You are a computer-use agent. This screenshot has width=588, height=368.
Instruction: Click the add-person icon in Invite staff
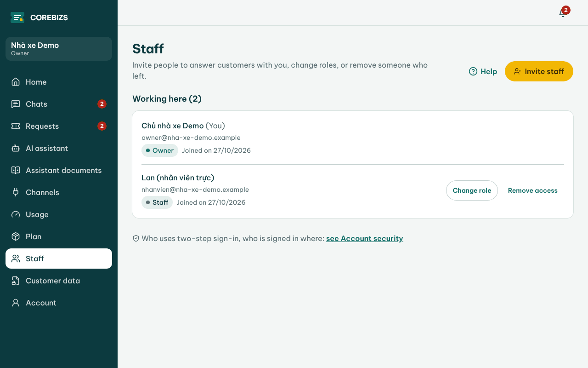pos(518,71)
